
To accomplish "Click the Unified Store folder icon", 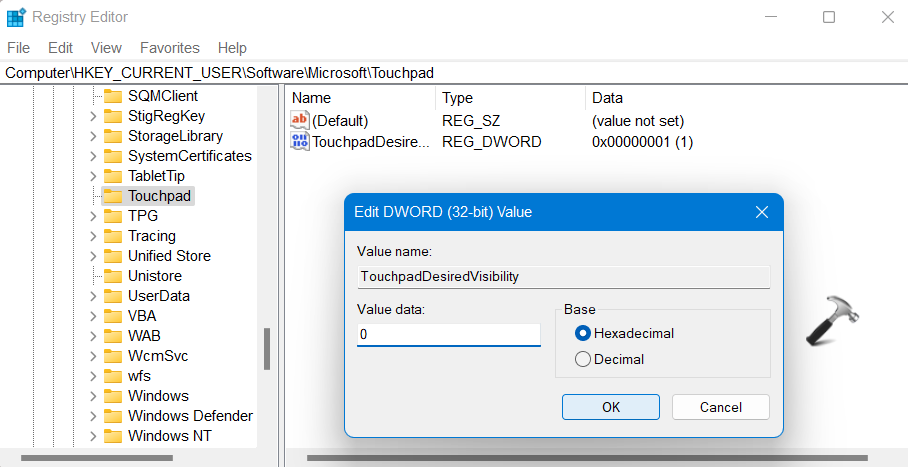I will point(112,256).
